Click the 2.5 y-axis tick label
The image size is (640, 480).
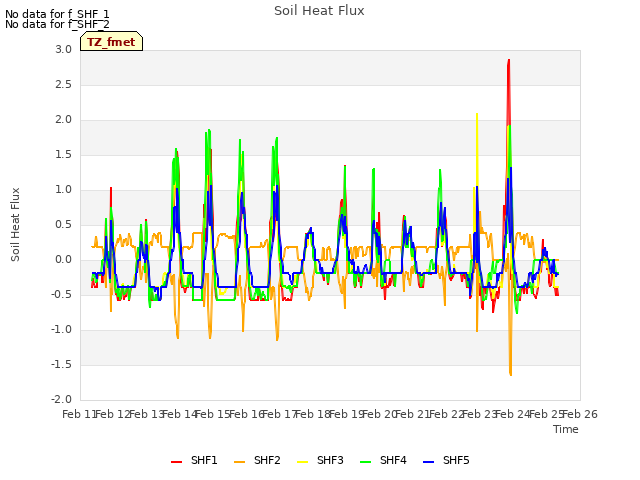63,84
